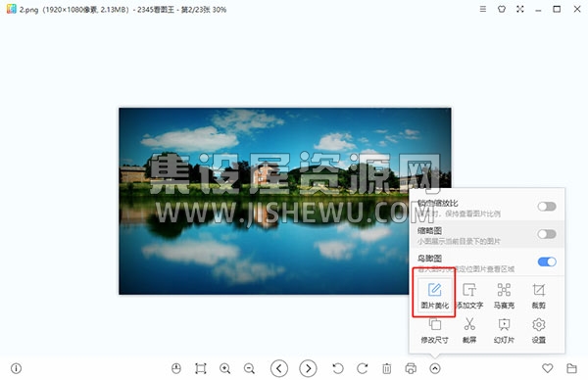Rotate the image counterclockwise
The image size is (588, 380).
(x=338, y=369)
